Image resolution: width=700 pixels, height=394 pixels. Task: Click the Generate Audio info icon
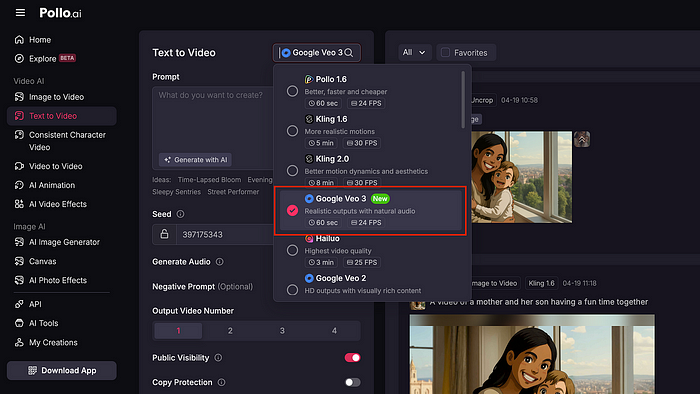click(220, 262)
